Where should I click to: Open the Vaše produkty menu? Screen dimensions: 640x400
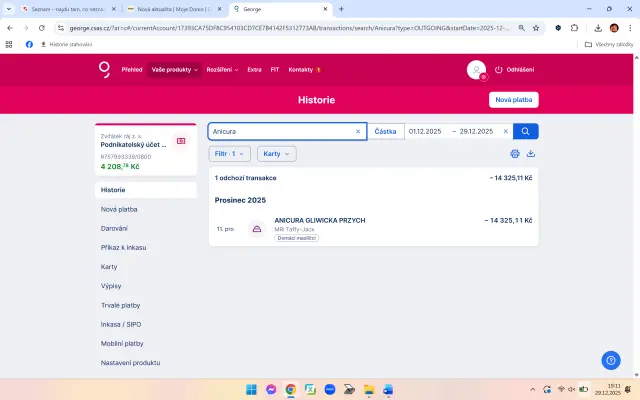175,70
